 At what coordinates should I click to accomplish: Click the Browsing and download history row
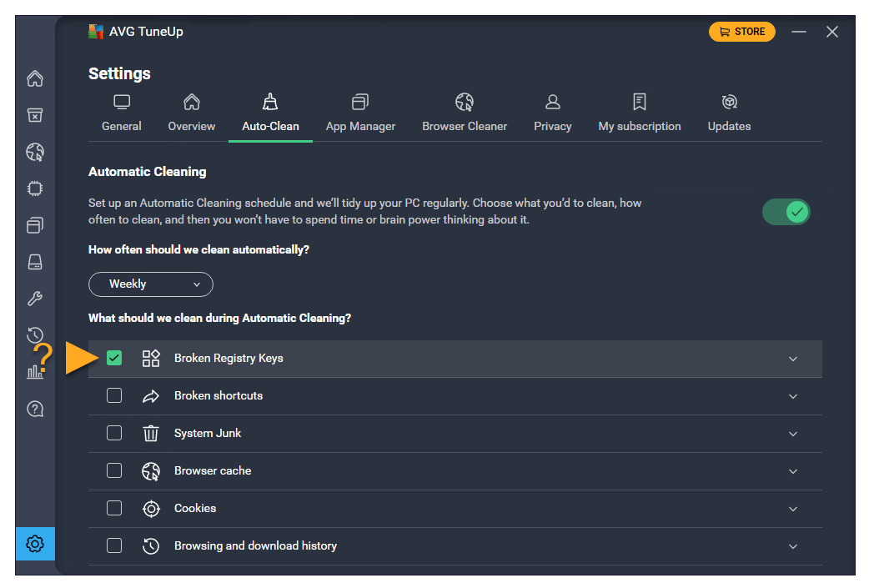(255, 545)
